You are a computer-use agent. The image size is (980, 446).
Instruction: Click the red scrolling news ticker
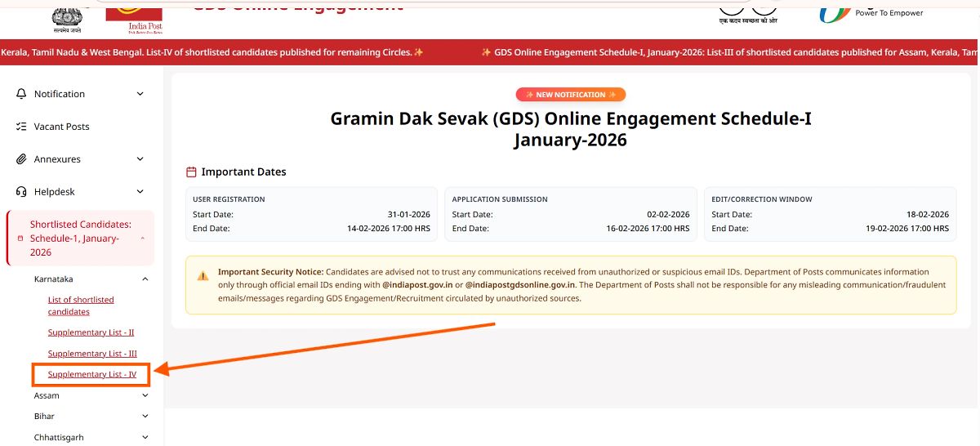pos(490,52)
